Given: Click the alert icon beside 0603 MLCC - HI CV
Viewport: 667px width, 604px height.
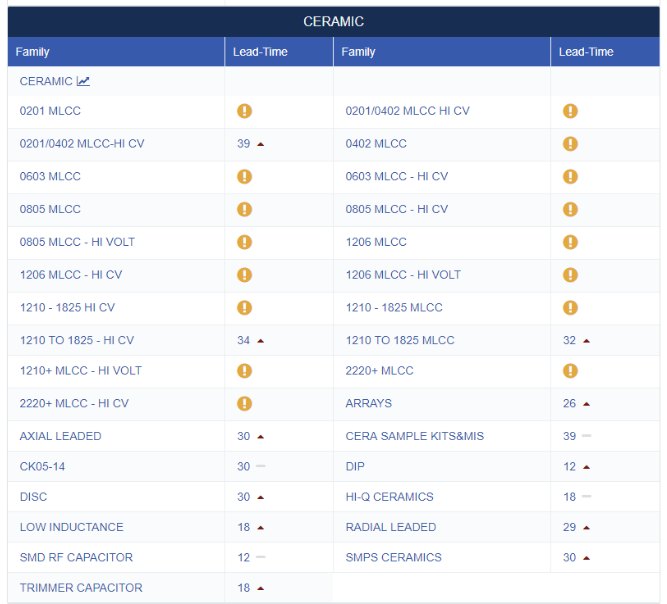Looking at the screenshot, I should tap(570, 177).
